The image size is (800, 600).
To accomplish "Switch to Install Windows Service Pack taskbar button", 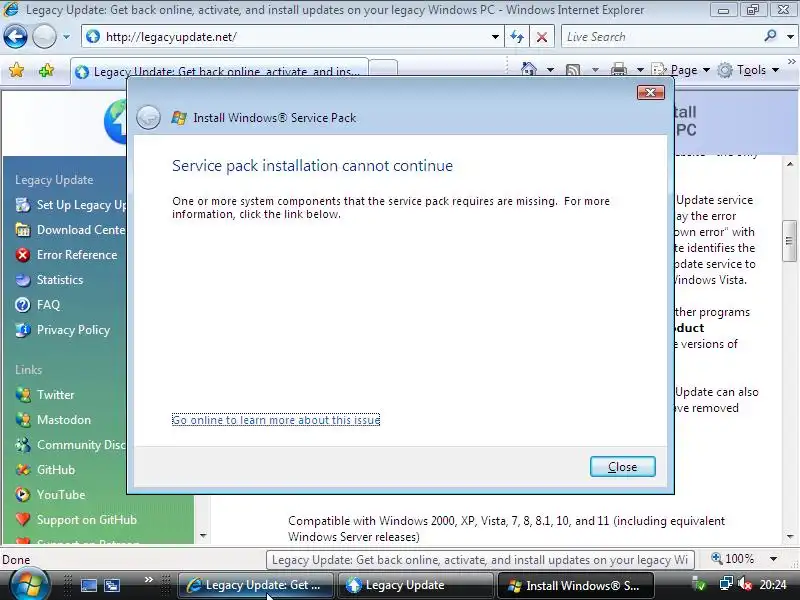I will [576, 585].
